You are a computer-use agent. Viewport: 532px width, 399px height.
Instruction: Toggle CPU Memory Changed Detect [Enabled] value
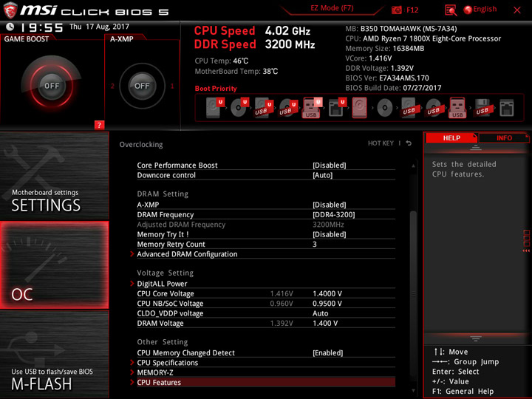[x=328, y=353]
